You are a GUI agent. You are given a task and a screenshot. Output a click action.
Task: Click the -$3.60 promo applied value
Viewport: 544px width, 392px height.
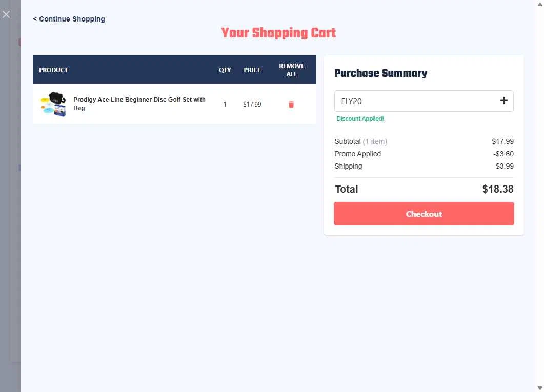click(x=503, y=154)
